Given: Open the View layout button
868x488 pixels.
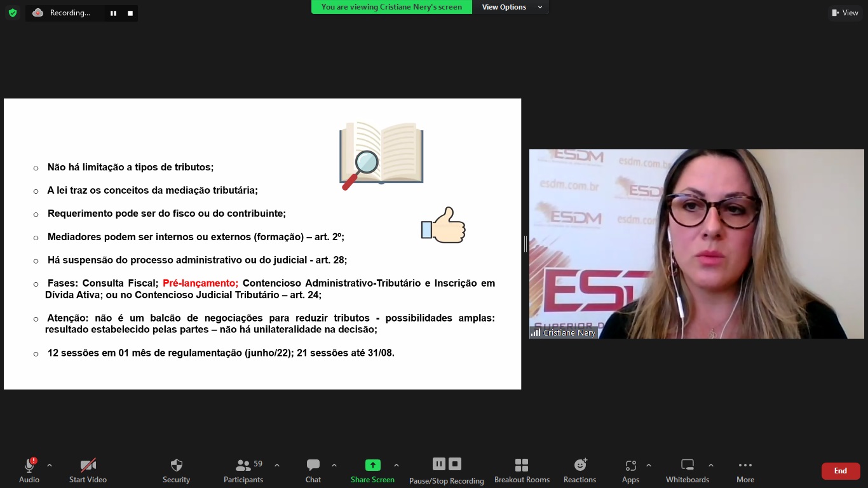Looking at the screenshot, I should point(845,13).
